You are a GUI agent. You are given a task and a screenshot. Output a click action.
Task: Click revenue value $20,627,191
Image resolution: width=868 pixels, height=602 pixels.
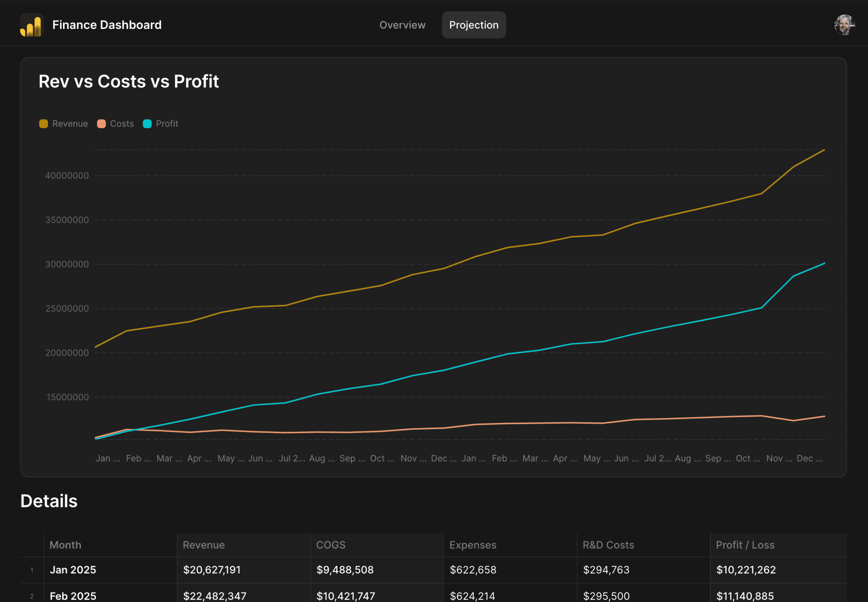pos(212,570)
